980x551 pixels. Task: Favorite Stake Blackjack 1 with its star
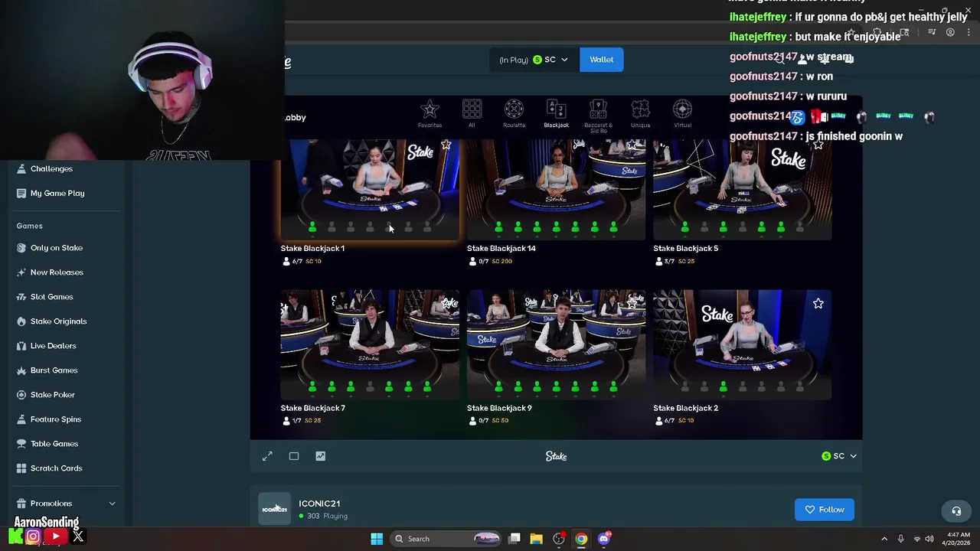[x=446, y=144]
